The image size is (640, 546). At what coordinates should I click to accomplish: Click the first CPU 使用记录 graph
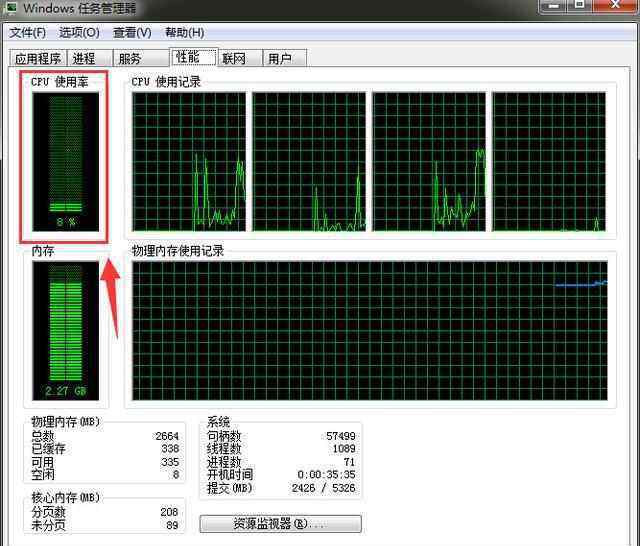[189, 162]
